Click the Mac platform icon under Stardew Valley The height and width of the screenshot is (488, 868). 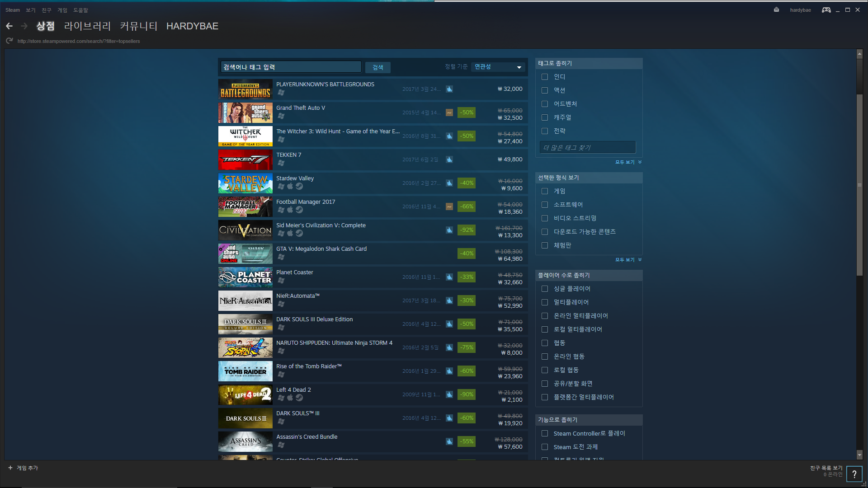point(290,186)
